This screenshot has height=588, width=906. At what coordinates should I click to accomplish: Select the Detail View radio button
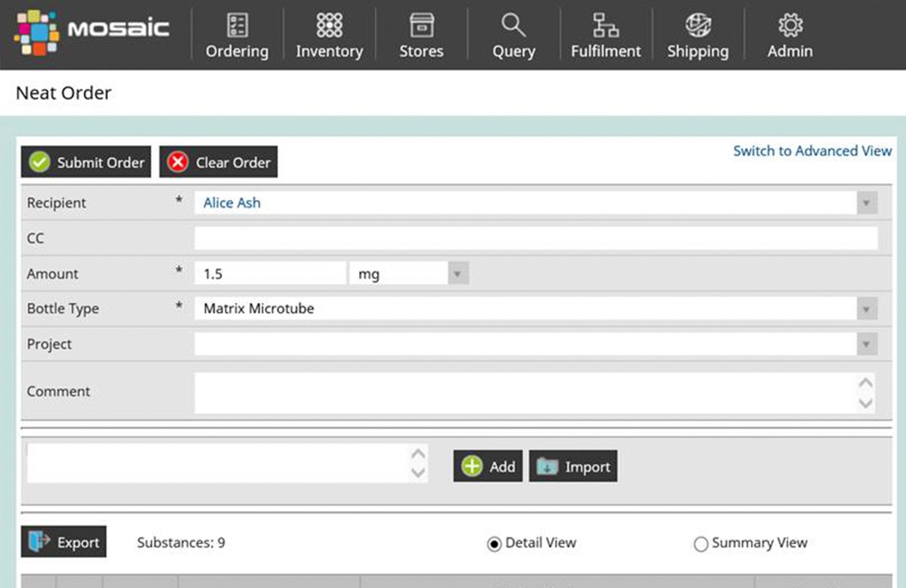click(x=494, y=543)
